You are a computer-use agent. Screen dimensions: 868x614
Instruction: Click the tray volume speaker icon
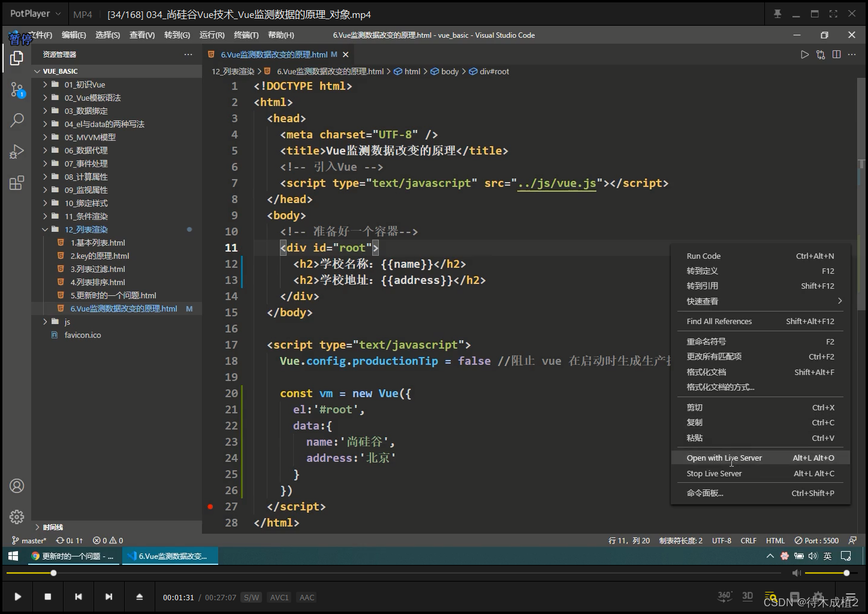tap(813, 556)
